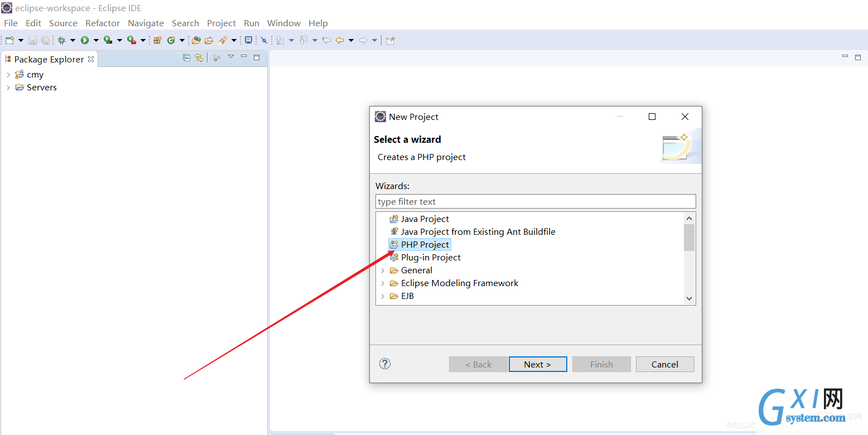868x435 pixels.
Task: Open the Project menu
Action: click(x=221, y=23)
